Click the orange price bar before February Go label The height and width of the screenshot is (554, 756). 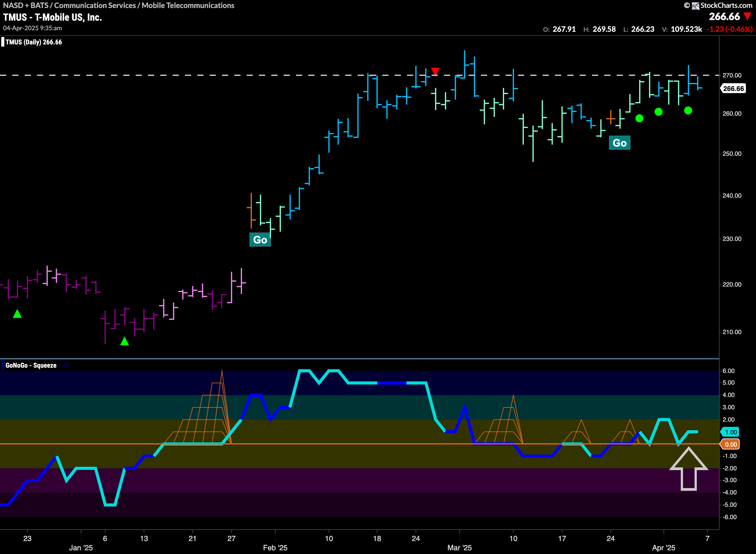click(251, 211)
